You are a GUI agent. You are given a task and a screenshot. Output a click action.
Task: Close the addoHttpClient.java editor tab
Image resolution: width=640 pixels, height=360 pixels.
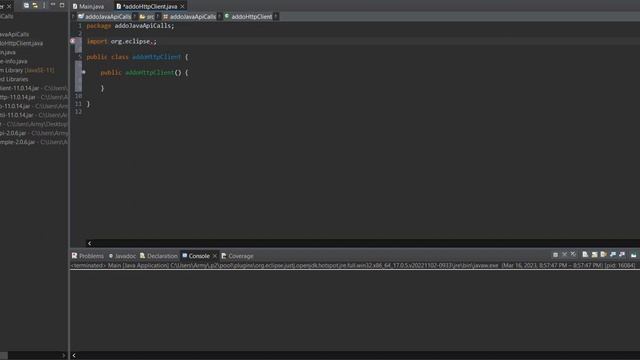(182, 7)
